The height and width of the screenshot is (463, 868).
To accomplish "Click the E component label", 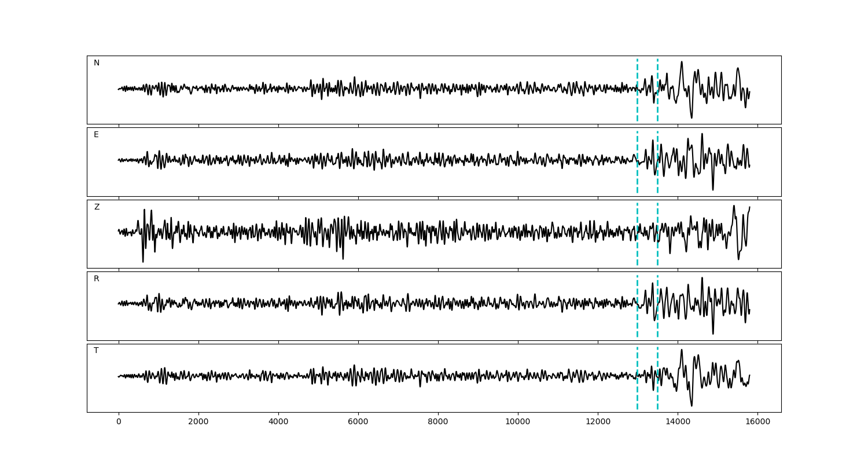I will click(x=96, y=135).
